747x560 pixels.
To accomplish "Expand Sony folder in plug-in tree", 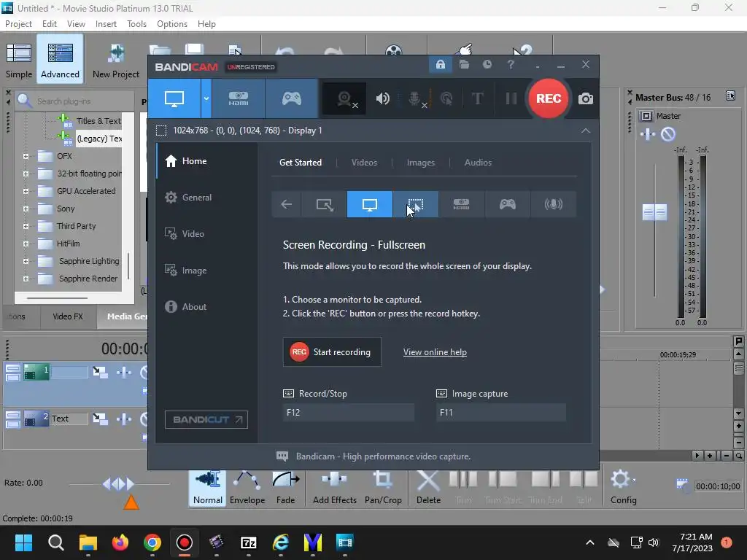I will tap(26, 209).
